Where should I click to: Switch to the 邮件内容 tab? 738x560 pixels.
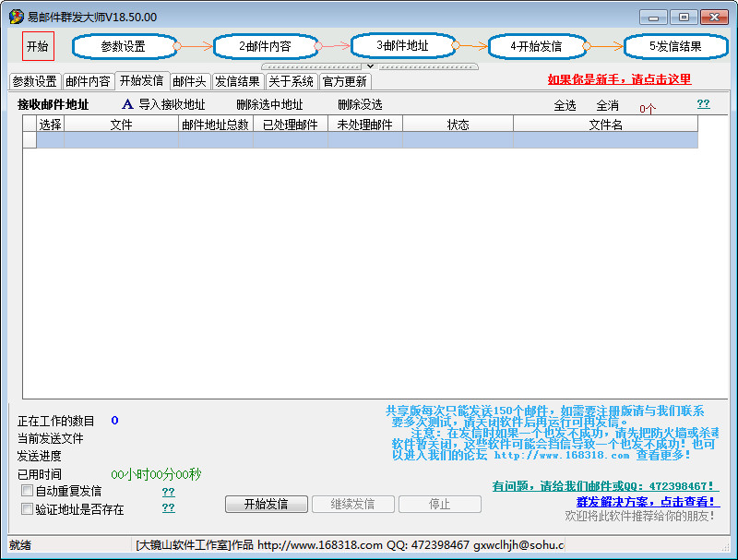click(89, 81)
